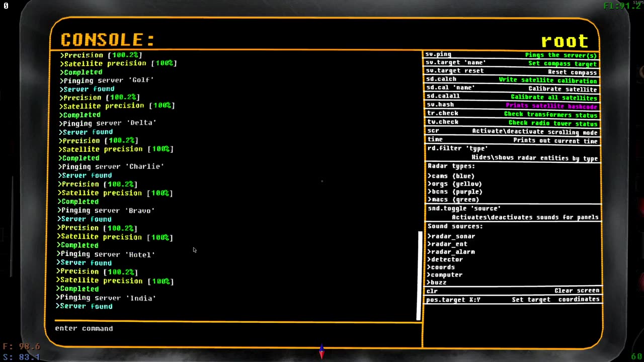This screenshot has width=644, height=362.
Task: Select the tr.check command row
Action: 512,114
